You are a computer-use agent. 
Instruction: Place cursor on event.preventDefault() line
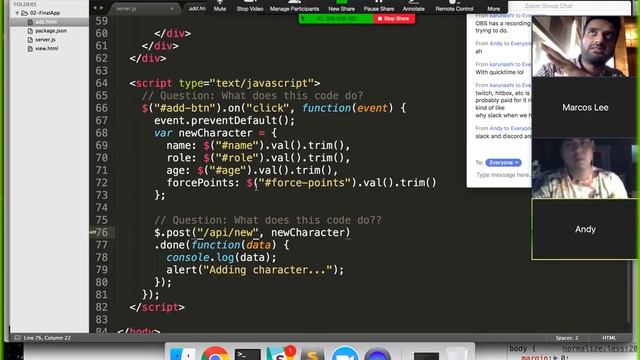pos(224,120)
